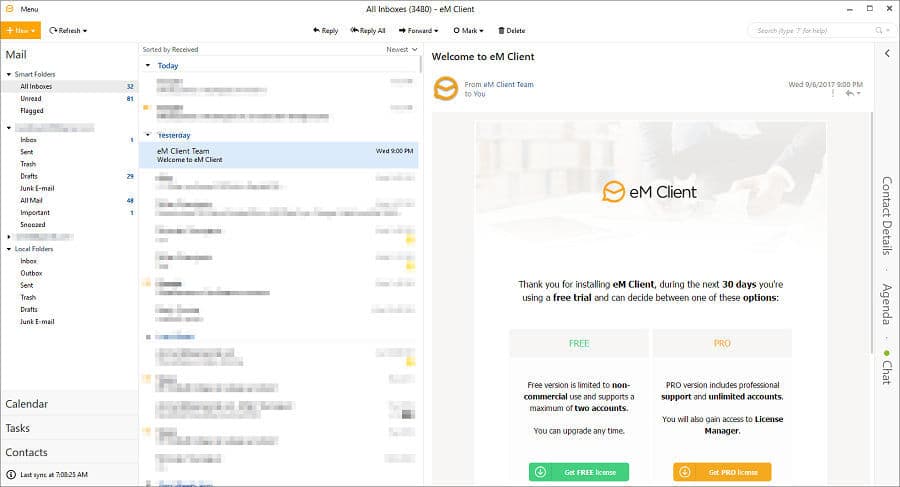Collapse the Smart Folders tree group
This screenshot has width=900, height=487.
[x=9, y=74]
